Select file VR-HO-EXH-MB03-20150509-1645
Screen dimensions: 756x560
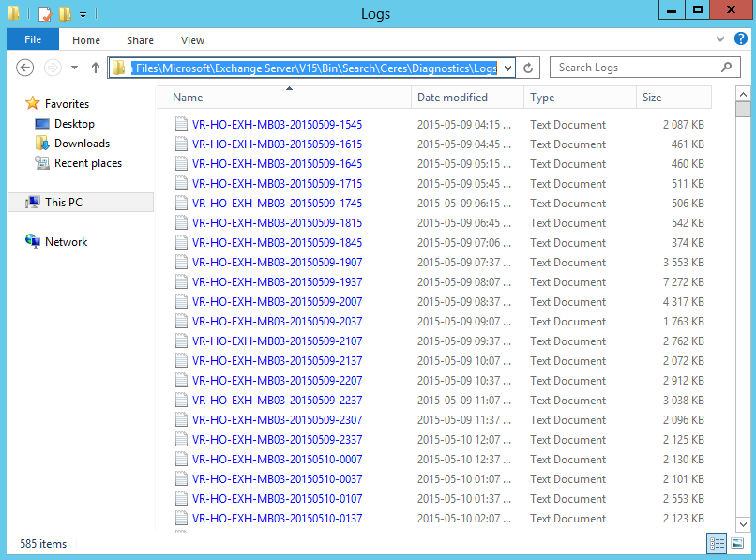[278, 164]
